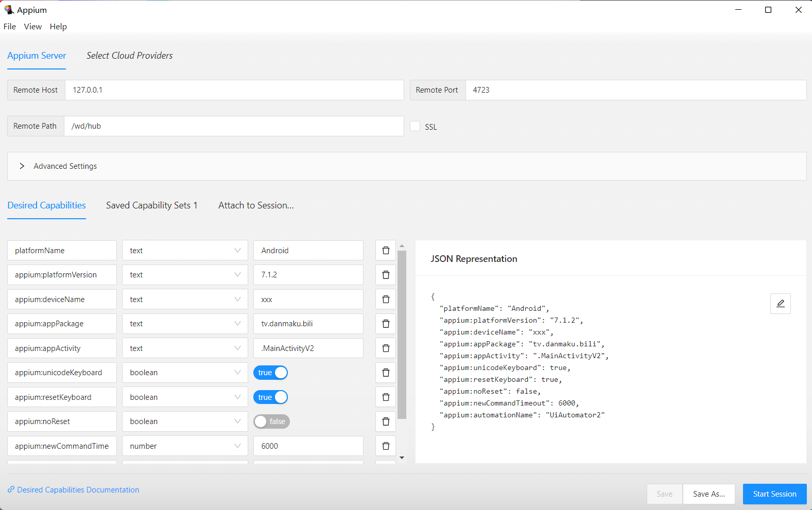This screenshot has width=812, height=510.
Task: Open type dropdown for platformName
Action: [x=185, y=251]
